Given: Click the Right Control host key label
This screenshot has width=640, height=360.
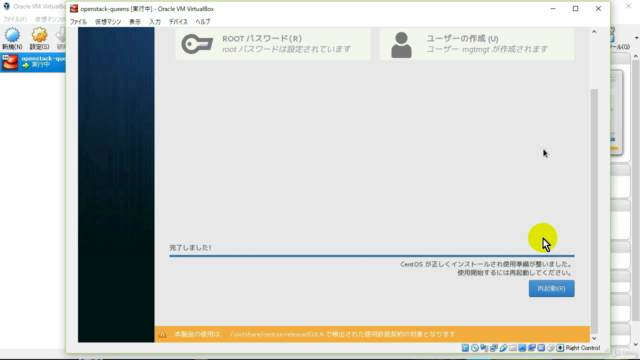Looking at the screenshot, I should (x=583, y=348).
